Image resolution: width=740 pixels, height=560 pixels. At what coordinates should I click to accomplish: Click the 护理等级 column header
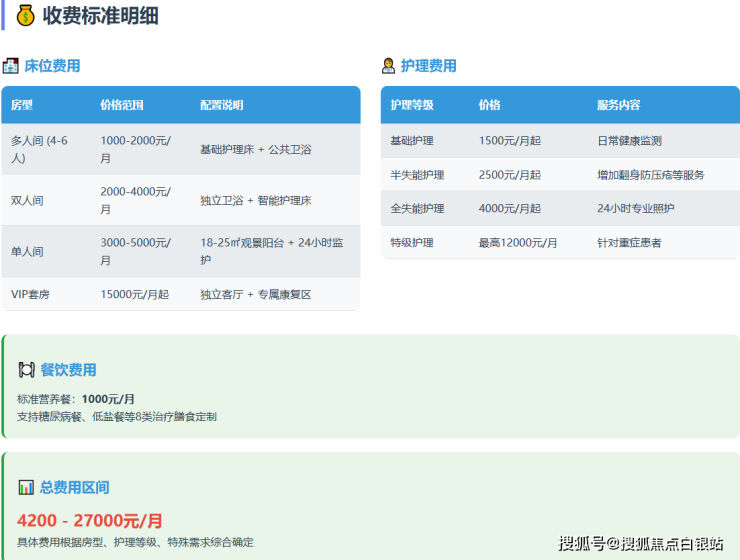[x=412, y=105]
